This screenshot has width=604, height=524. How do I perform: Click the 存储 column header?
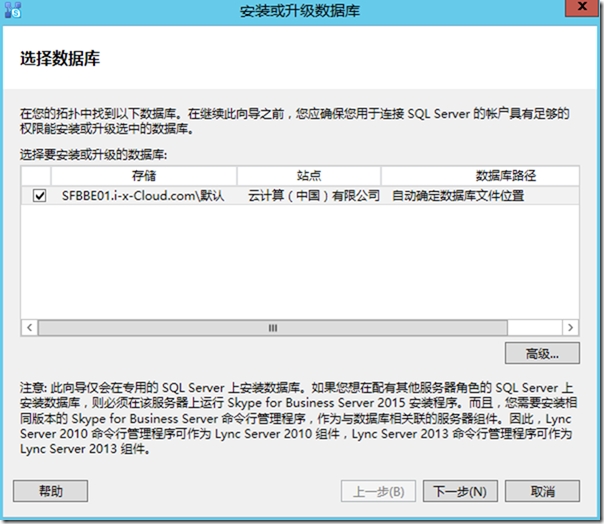(144, 176)
